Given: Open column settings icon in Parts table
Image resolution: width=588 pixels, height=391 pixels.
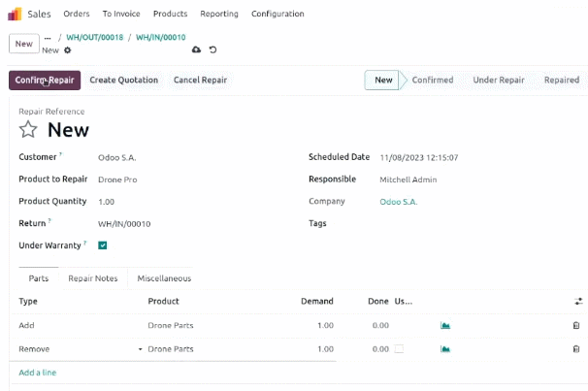Looking at the screenshot, I should pyautogui.click(x=578, y=301).
